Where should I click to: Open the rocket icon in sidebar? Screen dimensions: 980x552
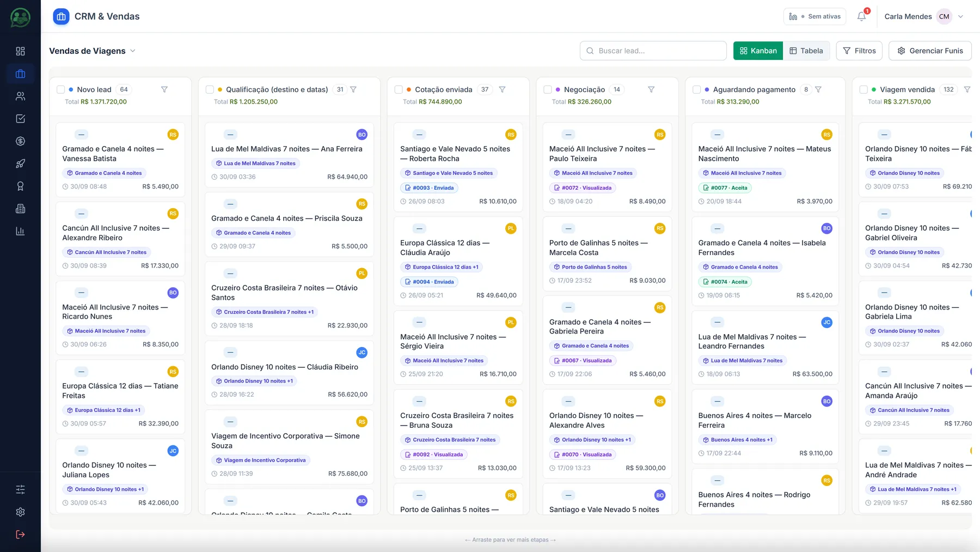point(20,163)
